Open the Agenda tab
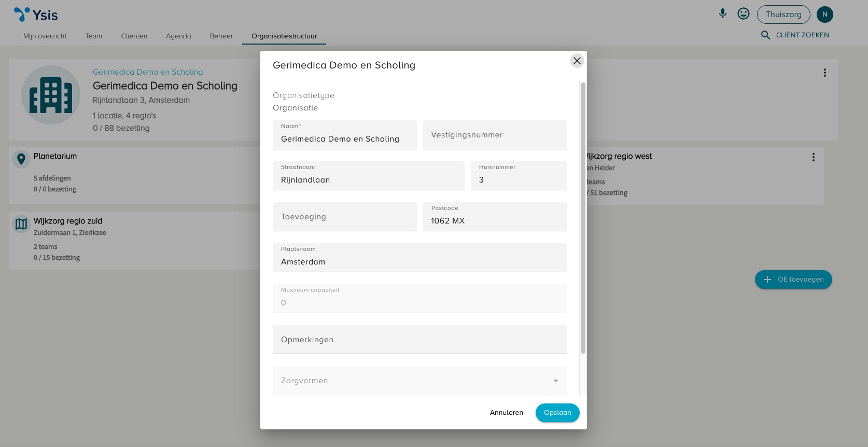Image resolution: width=868 pixels, height=447 pixels. (x=178, y=36)
